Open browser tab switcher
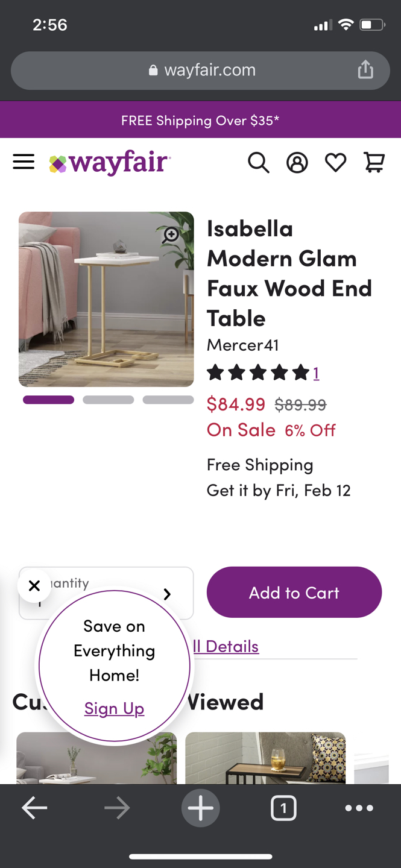Viewport: 401px width, 868px height. pyautogui.click(x=283, y=808)
